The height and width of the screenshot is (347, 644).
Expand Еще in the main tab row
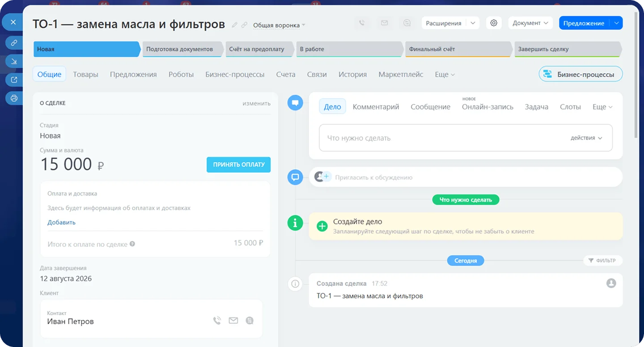coord(445,75)
